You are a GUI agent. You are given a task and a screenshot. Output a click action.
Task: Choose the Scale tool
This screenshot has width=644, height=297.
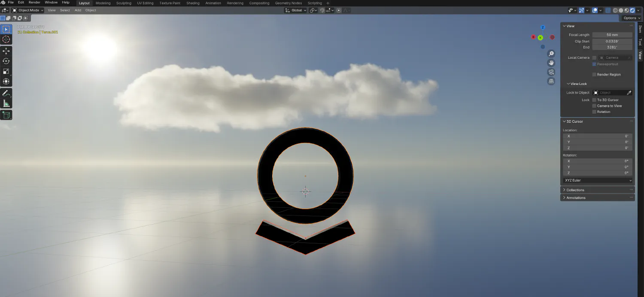6,71
